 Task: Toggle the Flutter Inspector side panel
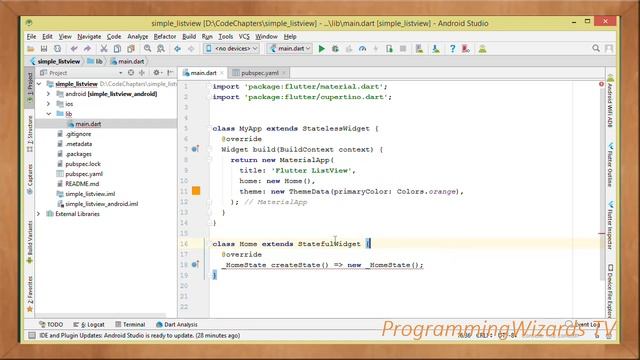pos(610,225)
